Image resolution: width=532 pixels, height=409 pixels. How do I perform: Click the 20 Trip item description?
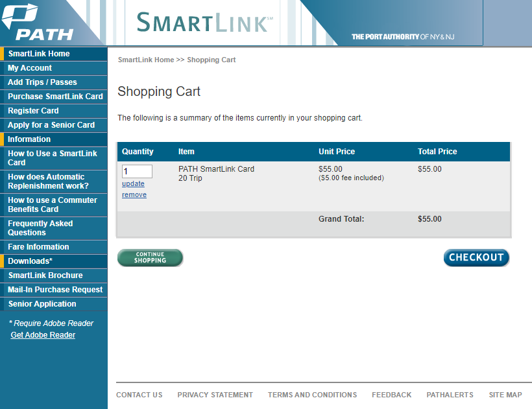pos(190,178)
